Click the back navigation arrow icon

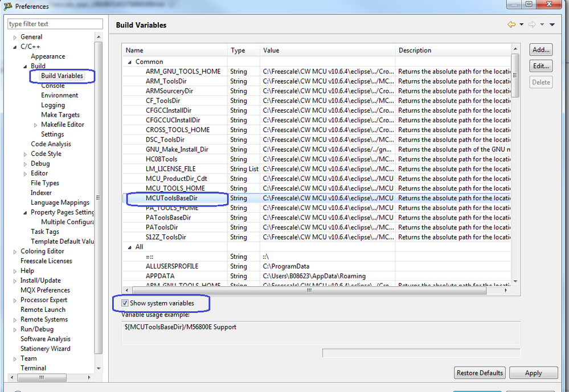(511, 24)
